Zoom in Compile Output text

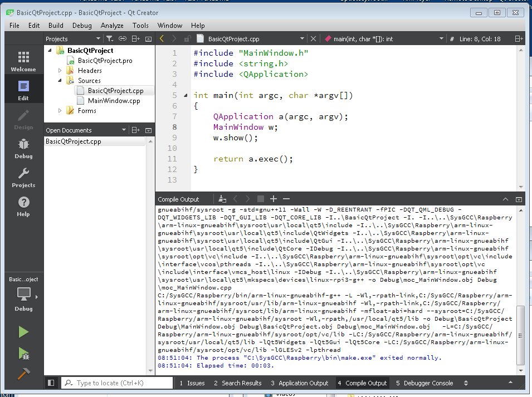(x=274, y=199)
